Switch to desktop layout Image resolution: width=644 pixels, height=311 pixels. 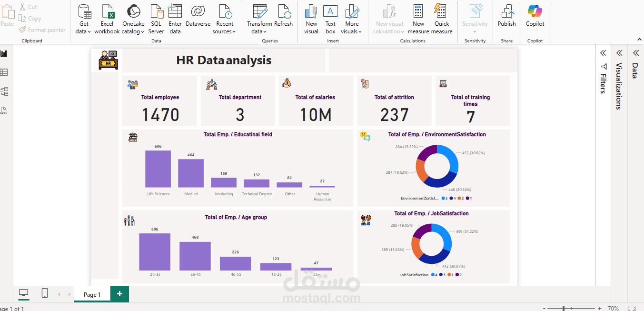24,293
